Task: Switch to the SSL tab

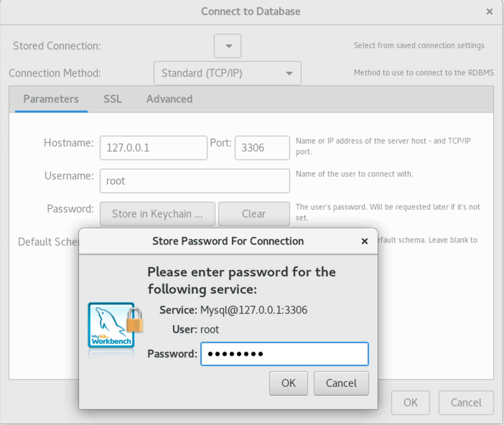Action: click(x=113, y=99)
